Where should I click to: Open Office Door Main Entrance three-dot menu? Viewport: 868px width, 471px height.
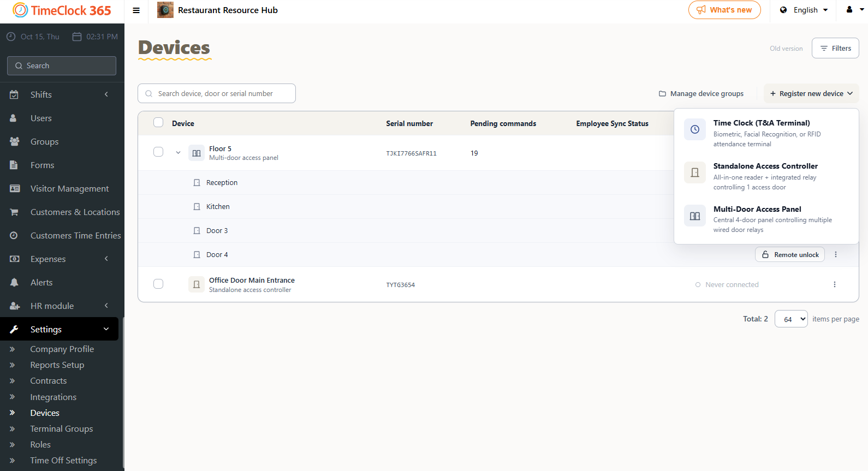(835, 284)
